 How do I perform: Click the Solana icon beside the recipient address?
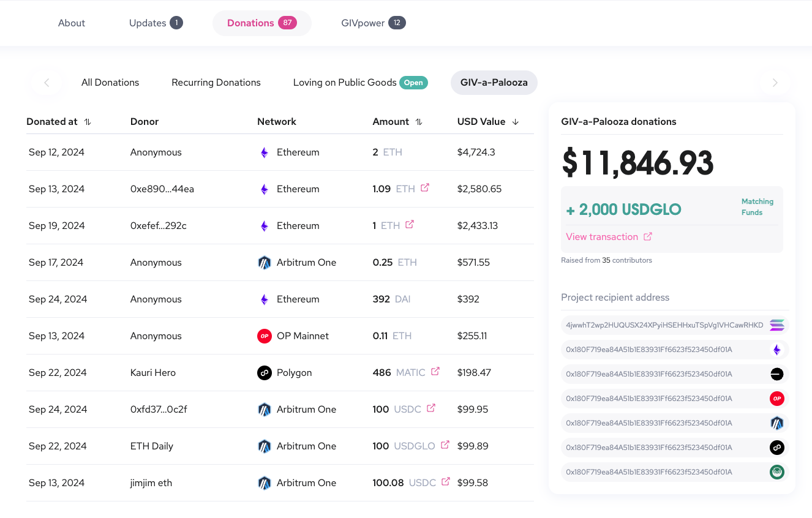[777, 325]
